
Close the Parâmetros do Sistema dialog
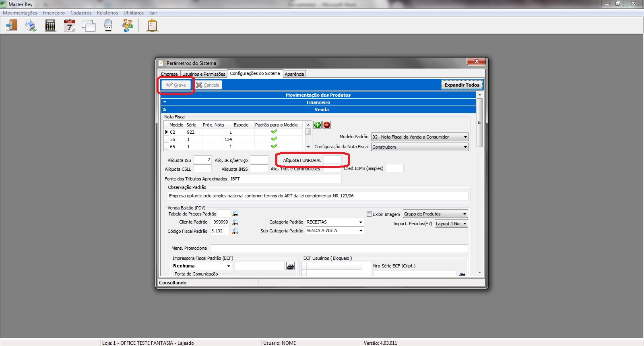[477, 61]
